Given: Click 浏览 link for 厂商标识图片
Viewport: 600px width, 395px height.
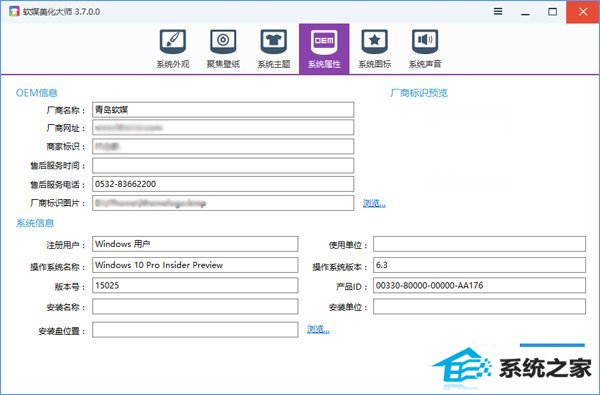Looking at the screenshot, I should click(x=374, y=203).
